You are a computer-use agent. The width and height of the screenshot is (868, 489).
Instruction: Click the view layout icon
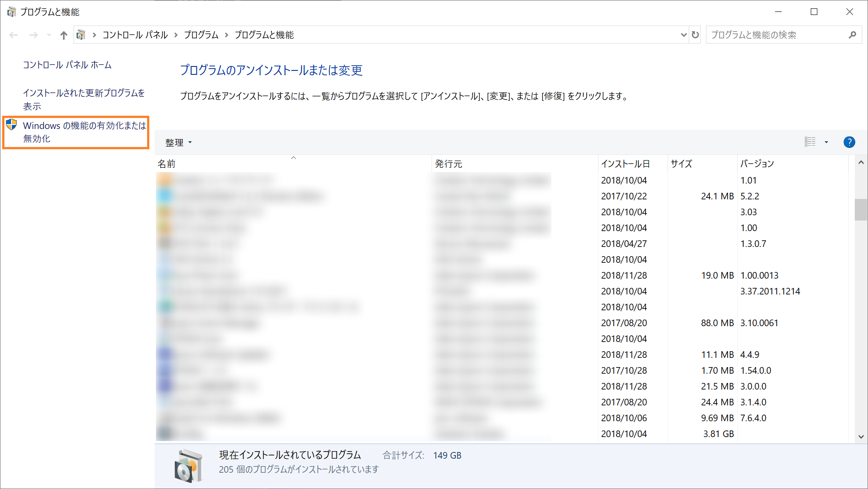tap(810, 142)
